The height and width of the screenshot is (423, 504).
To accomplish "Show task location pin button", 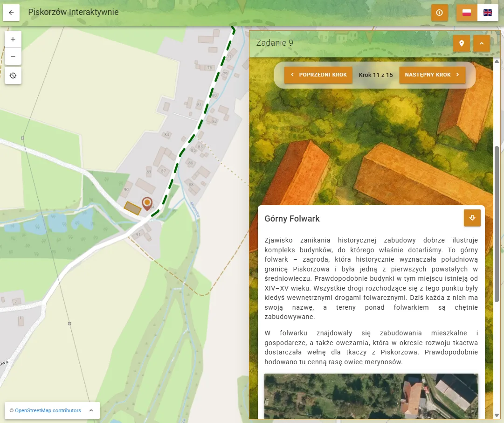I will pyautogui.click(x=462, y=43).
